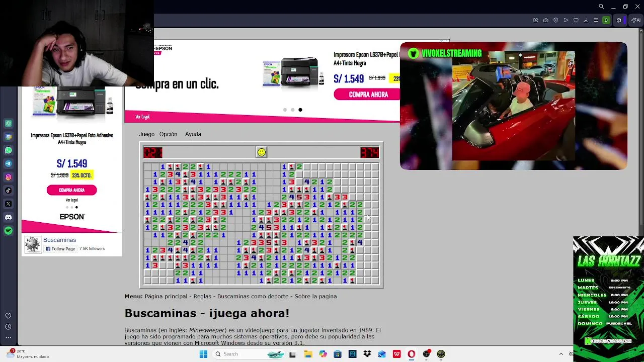Open the WPS Office taskbar icon
The height and width of the screenshot is (362, 644).
point(397,354)
